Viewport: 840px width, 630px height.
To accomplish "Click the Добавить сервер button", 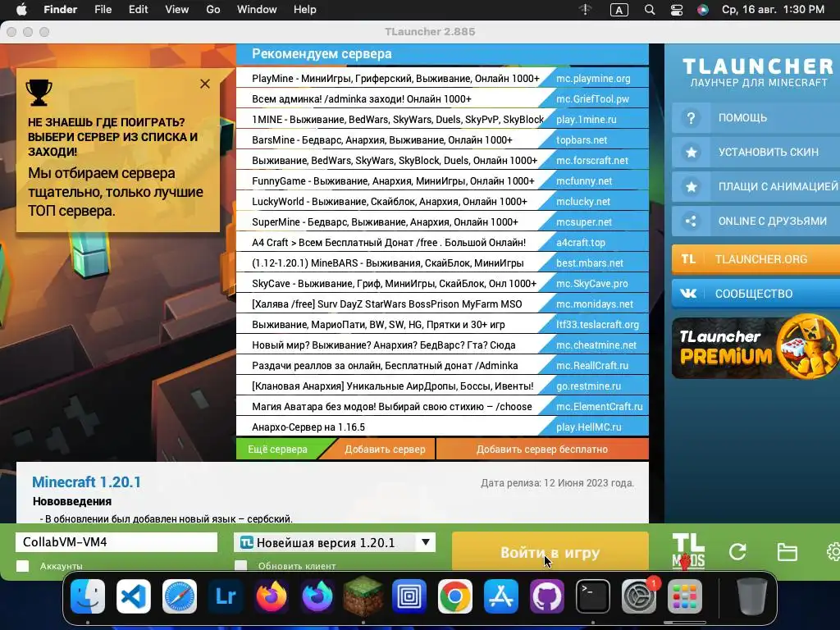I will [385, 450].
